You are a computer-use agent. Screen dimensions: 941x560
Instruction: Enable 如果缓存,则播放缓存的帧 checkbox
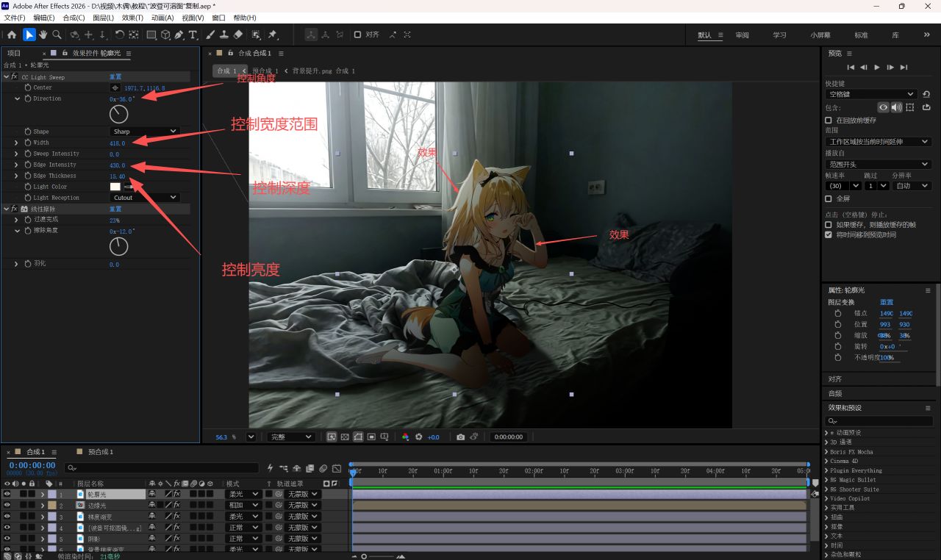point(829,225)
